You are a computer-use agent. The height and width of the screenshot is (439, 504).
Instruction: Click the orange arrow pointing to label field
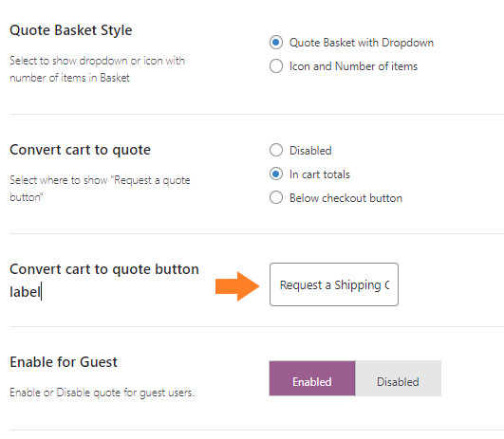[237, 286]
